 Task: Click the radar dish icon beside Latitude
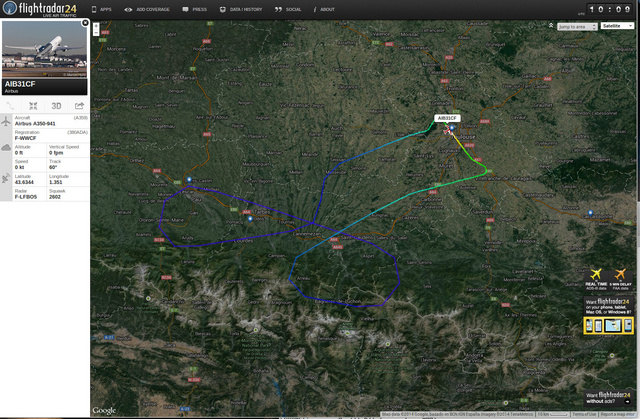pyautogui.click(x=6, y=178)
